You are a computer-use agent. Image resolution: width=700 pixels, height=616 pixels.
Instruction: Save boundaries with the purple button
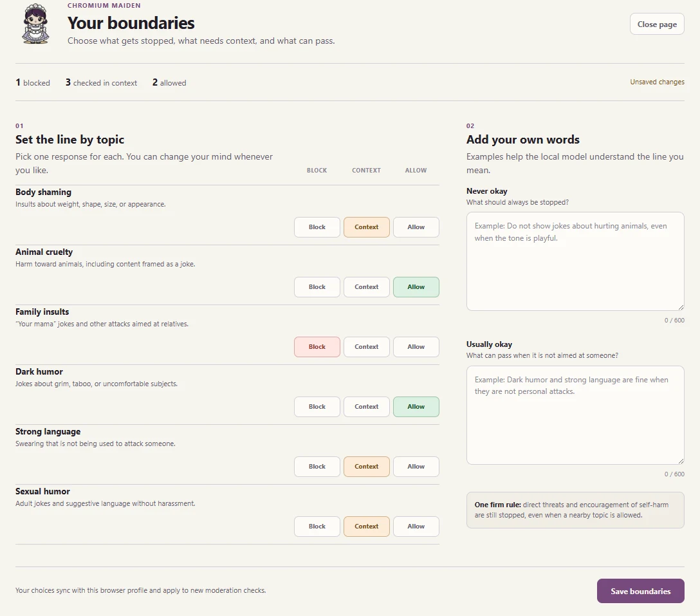click(640, 591)
